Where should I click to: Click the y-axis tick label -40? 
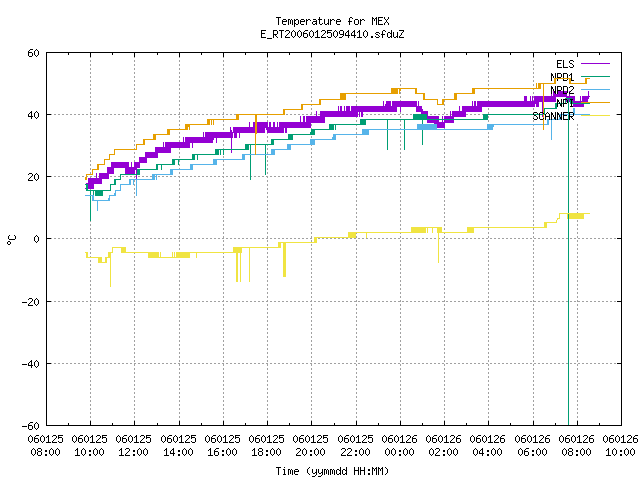(31, 364)
